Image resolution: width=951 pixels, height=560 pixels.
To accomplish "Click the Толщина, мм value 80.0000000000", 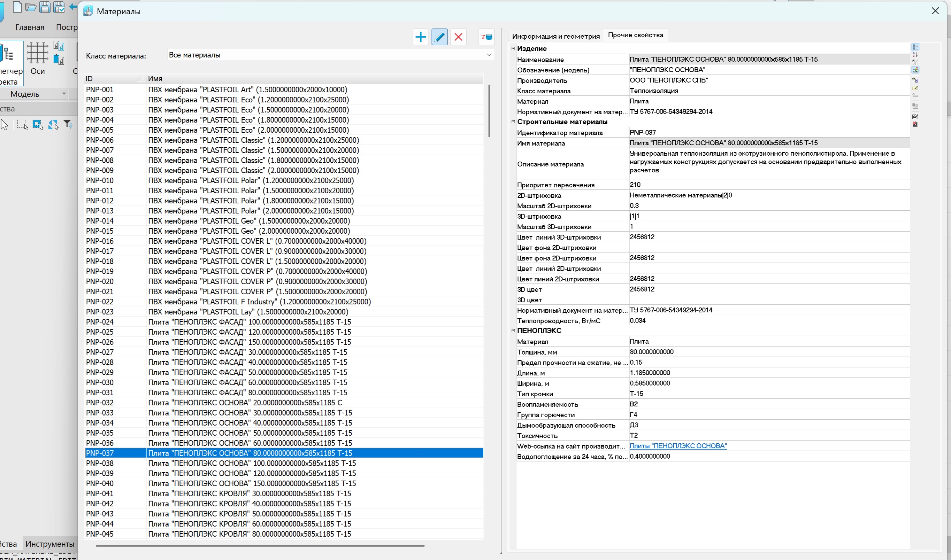I will (769, 352).
